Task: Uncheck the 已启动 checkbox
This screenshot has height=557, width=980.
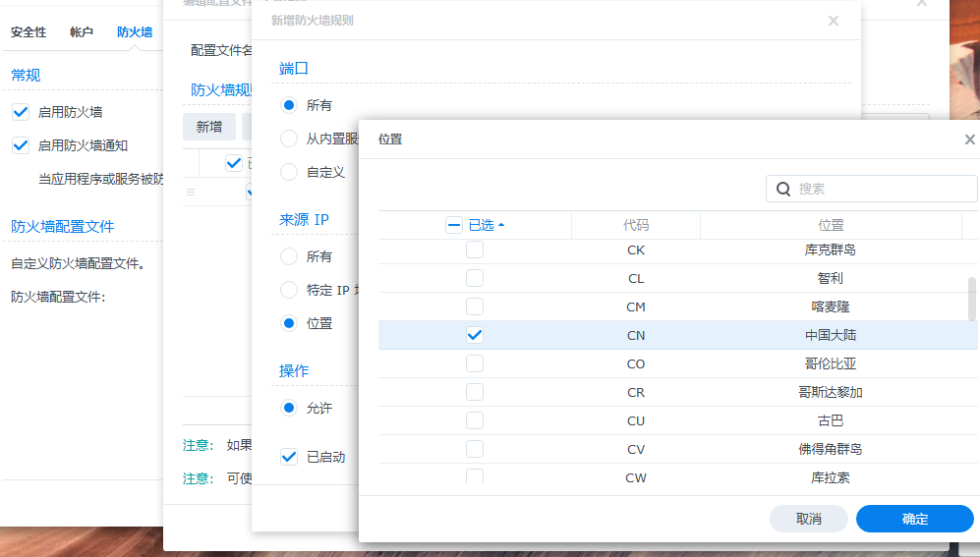Action: click(x=289, y=457)
